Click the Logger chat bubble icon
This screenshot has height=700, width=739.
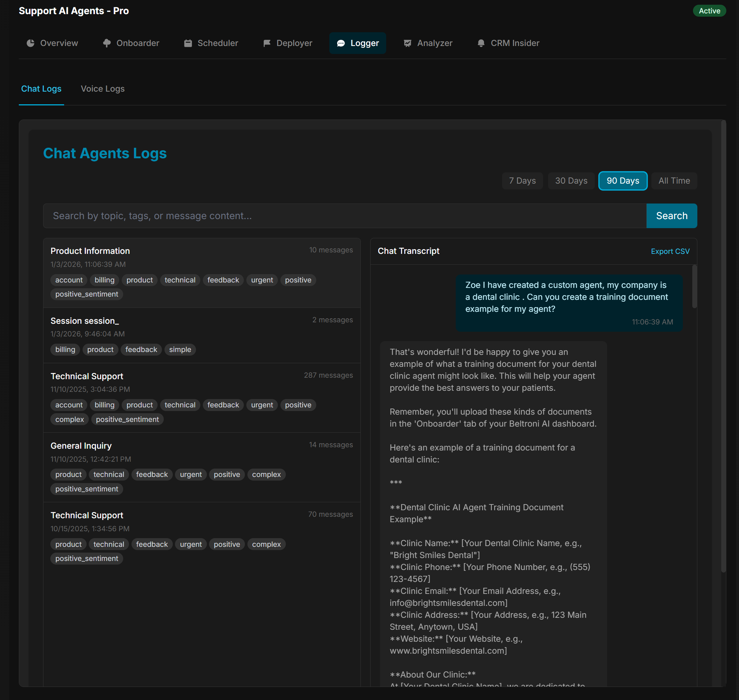tap(341, 43)
